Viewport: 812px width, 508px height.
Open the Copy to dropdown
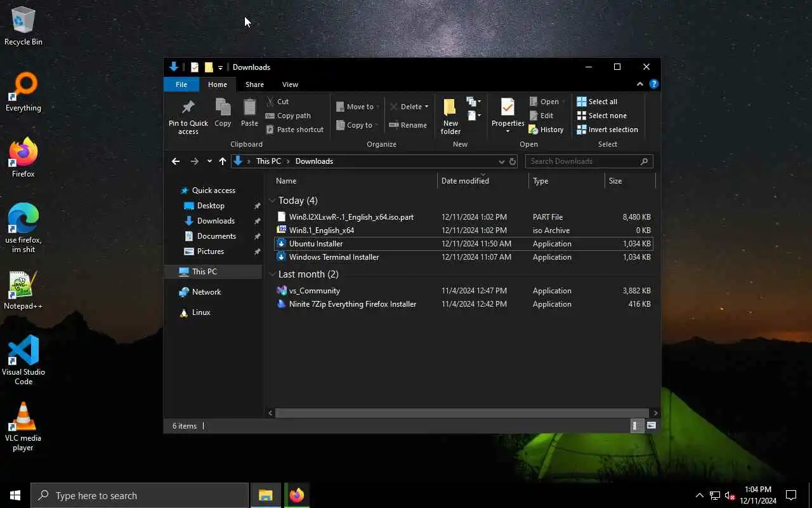[358, 125]
